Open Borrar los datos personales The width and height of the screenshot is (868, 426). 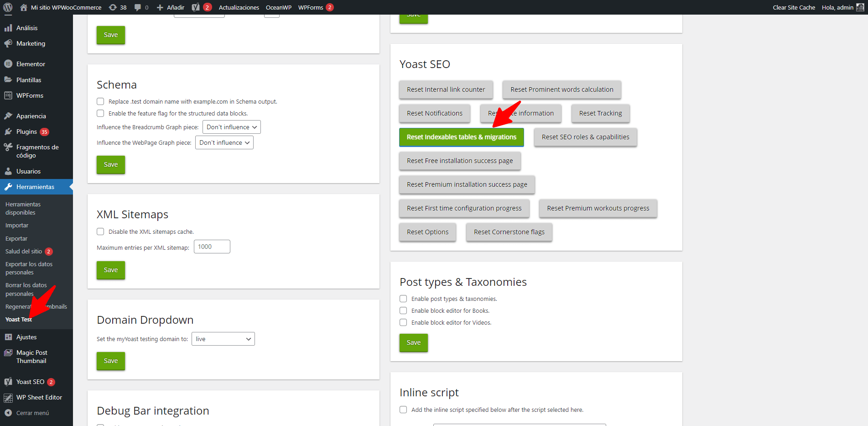(x=26, y=289)
